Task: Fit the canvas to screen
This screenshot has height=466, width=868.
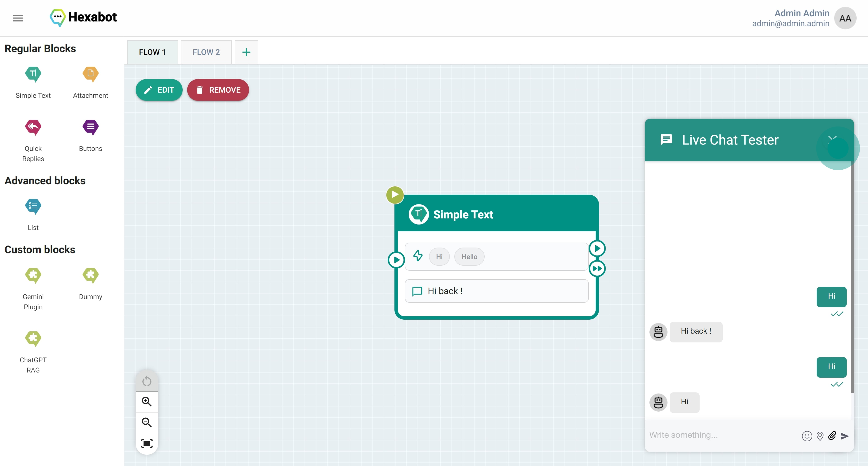Action: point(146,443)
